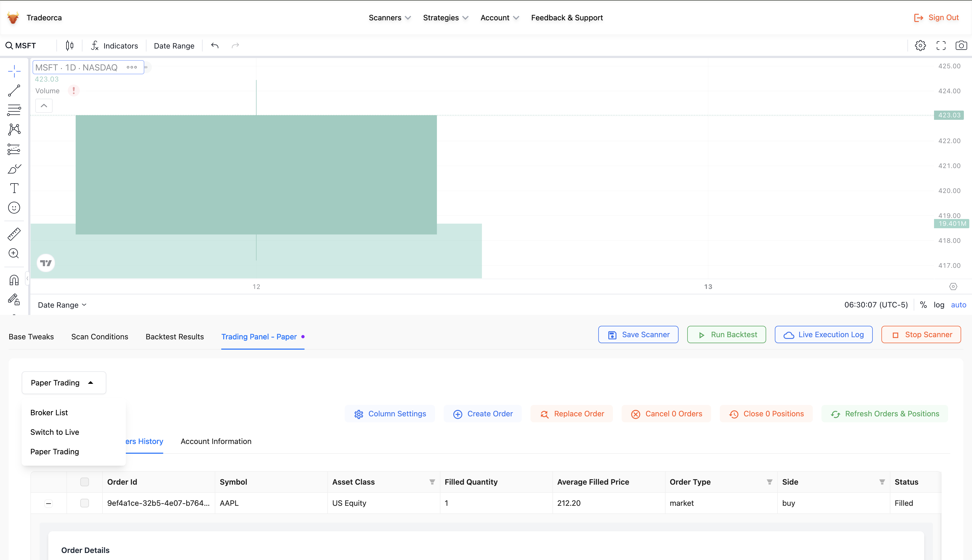Open the Strategies dropdown in top nav
This screenshot has height=560, width=972.
444,18
